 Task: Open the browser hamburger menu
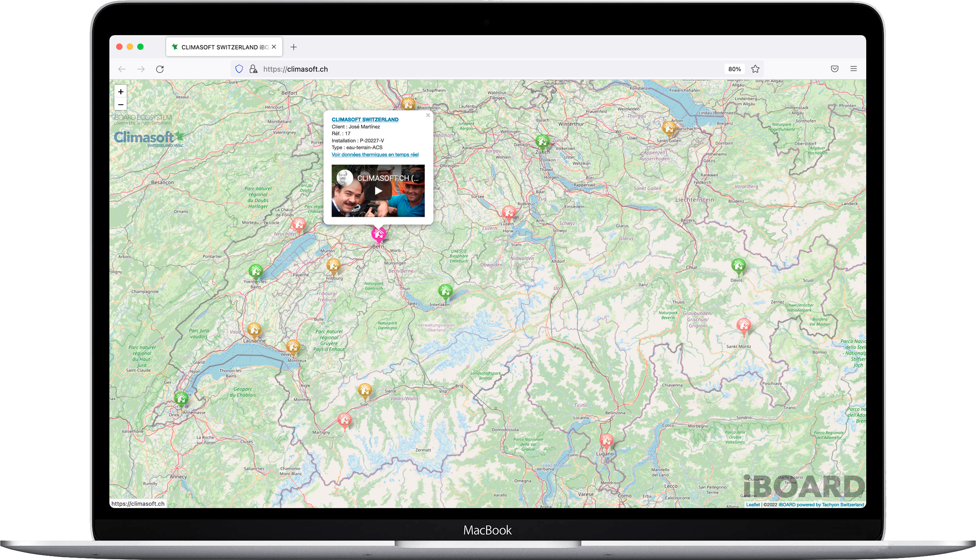pos(854,69)
